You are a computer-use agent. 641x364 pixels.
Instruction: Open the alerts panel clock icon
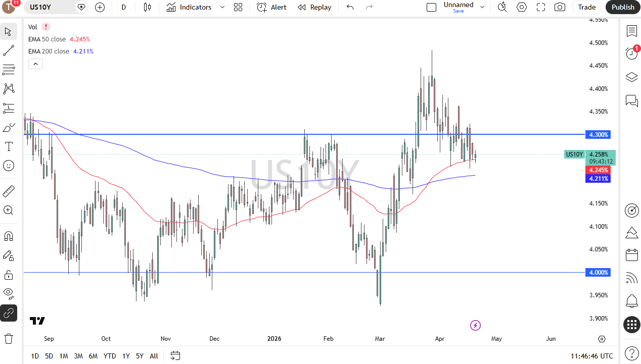click(x=631, y=53)
